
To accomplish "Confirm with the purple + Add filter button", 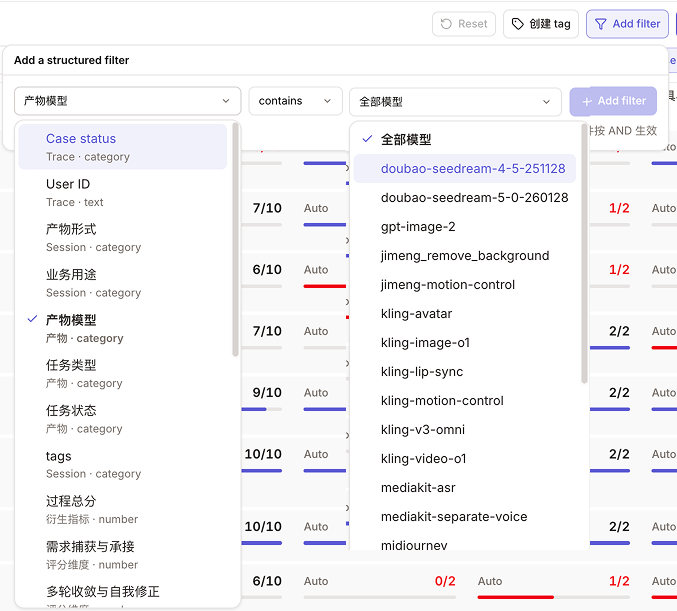I will point(613,101).
